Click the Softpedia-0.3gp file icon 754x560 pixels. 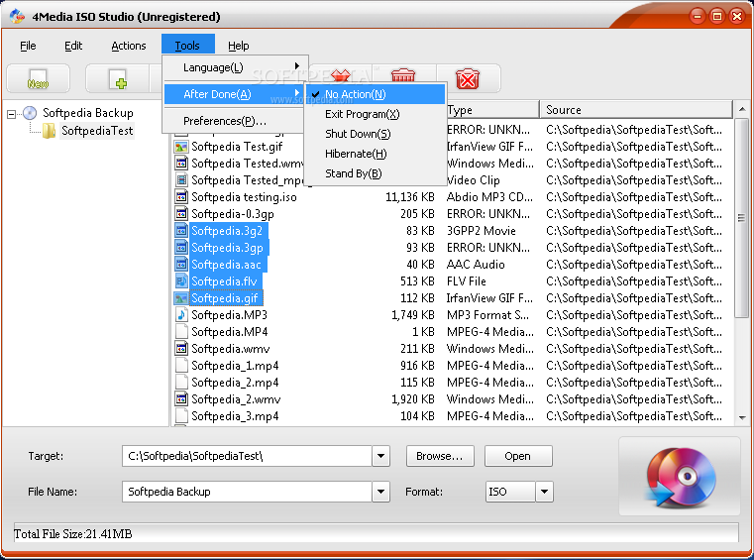[181, 214]
